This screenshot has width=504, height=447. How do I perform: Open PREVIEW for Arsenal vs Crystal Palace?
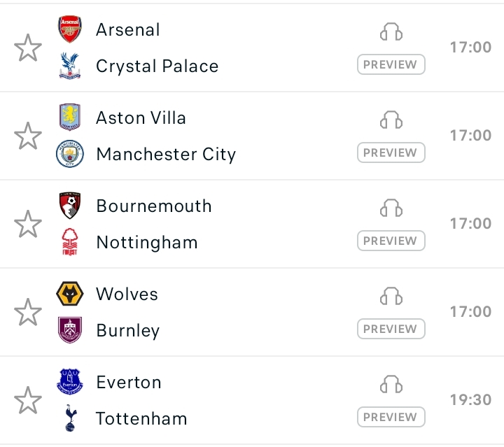(x=391, y=64)
